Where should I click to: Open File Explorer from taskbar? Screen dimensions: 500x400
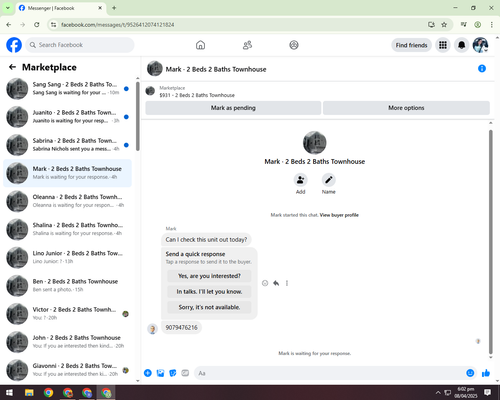point(29,393)
